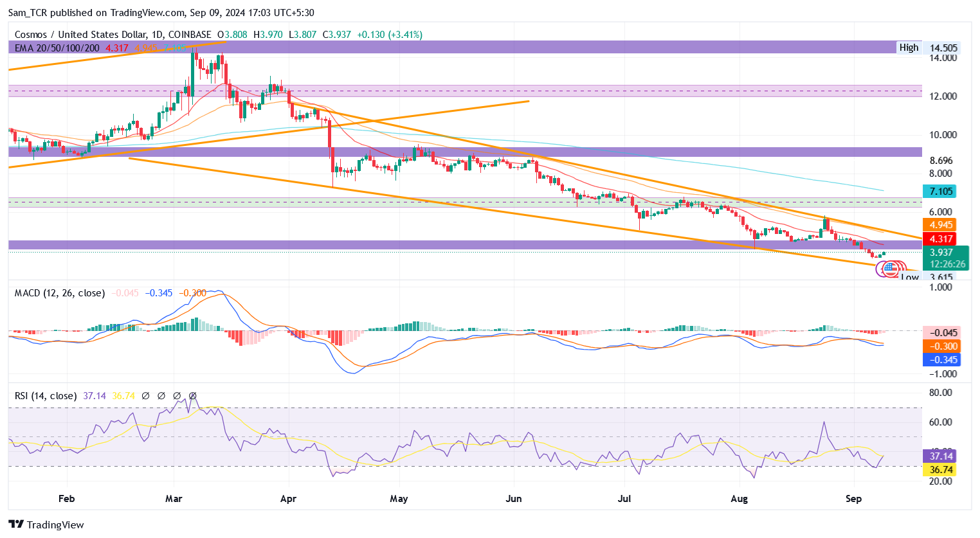
Task: Click the O3.808 open value in the header
Action: point(232,35)
